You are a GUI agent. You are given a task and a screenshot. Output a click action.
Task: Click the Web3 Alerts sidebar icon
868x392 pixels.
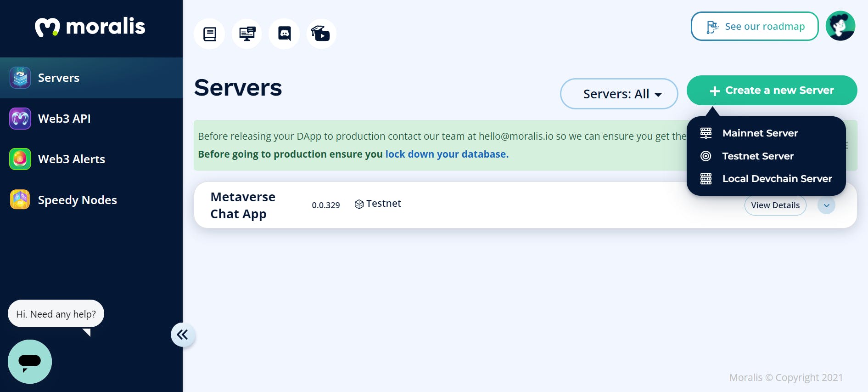pyautogui.click(x=20, y=159)
